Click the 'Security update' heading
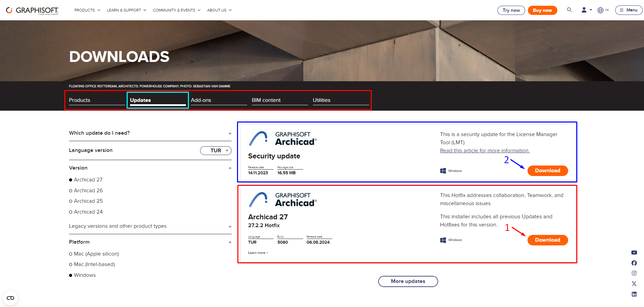This screenshot has height=307, width=644. point(274,156)
